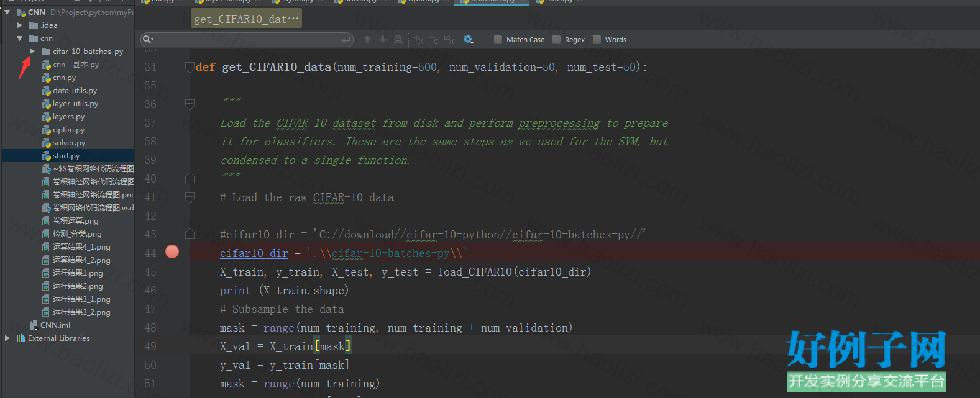Focus the search text field
The image size is (980, 398).
click(x=247, y=40)
